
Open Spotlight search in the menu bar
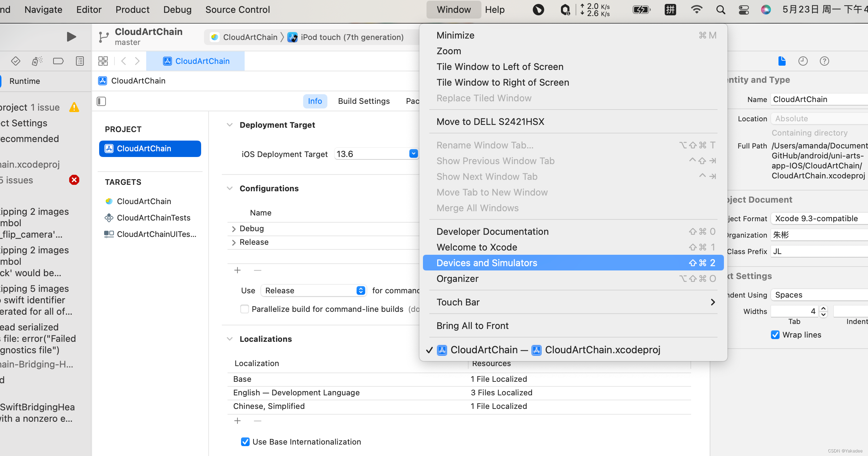pyautogui.click(x=720, y=10)
